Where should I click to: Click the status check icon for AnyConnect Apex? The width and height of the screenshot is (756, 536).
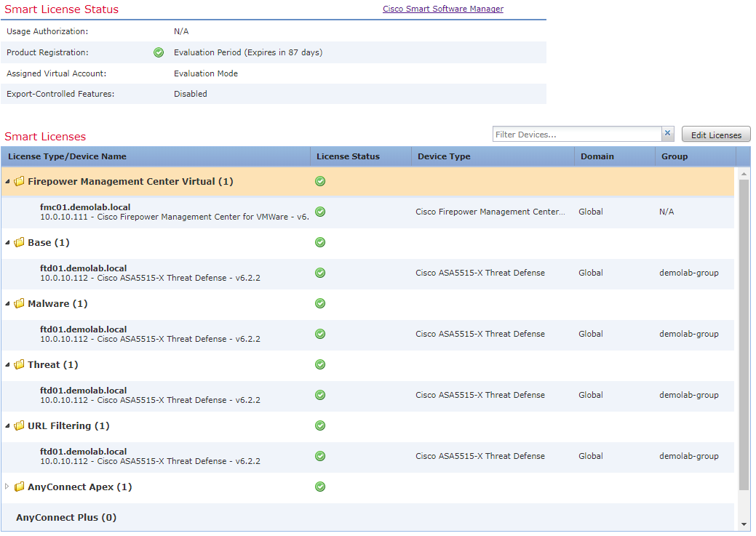coord(320,487)
